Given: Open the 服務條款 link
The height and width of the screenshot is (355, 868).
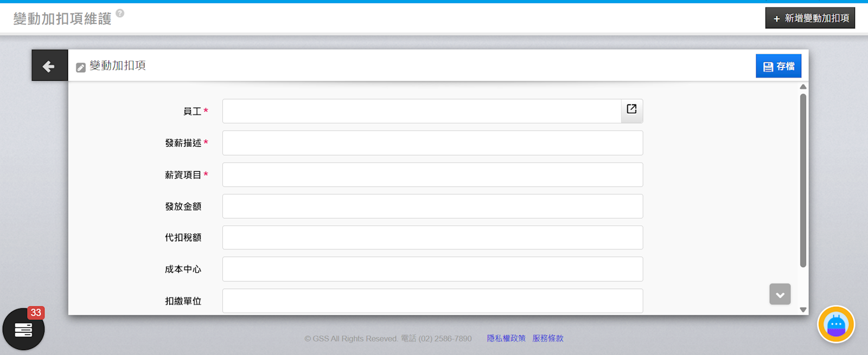Looking at the screenshot, I should coord(547,338).
